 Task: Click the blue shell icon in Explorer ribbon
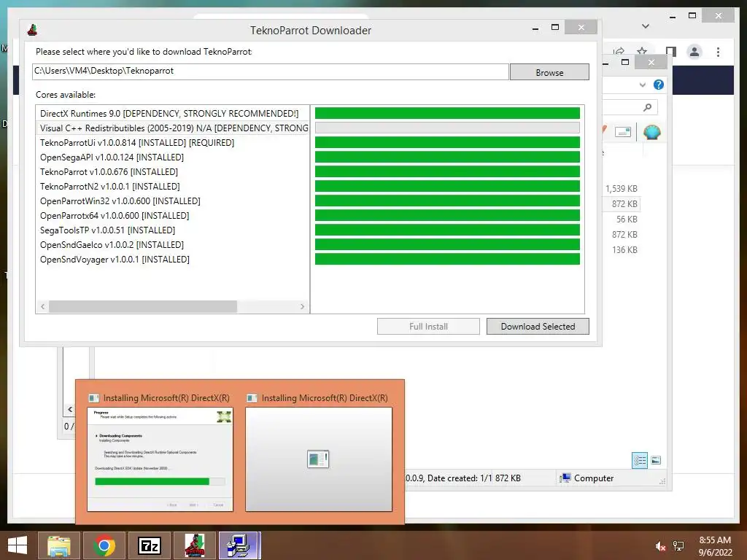(x=651, y=132)
